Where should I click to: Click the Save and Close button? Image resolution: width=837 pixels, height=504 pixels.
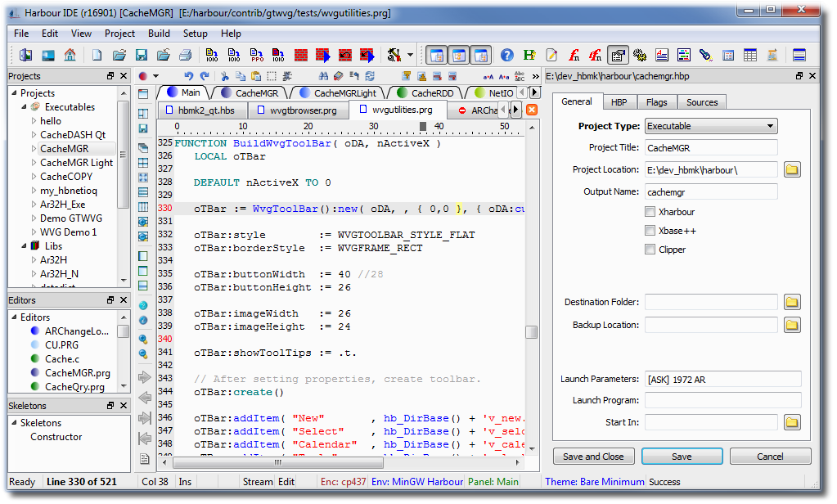[593, 457]
